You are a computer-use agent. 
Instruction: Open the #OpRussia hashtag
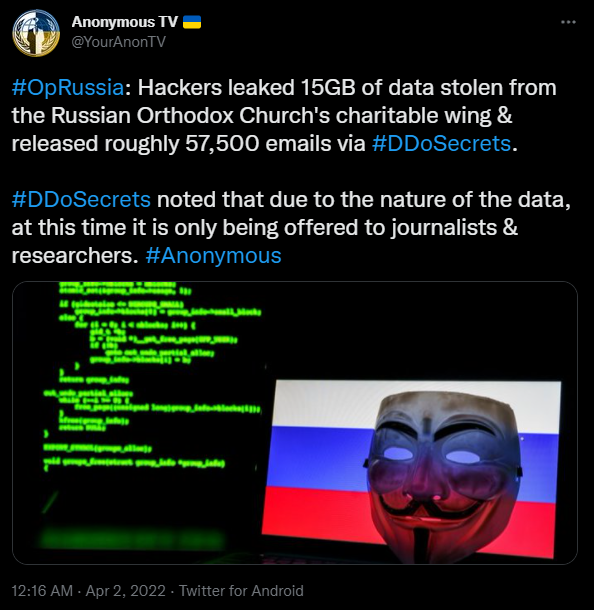click(x=68, y=88)
